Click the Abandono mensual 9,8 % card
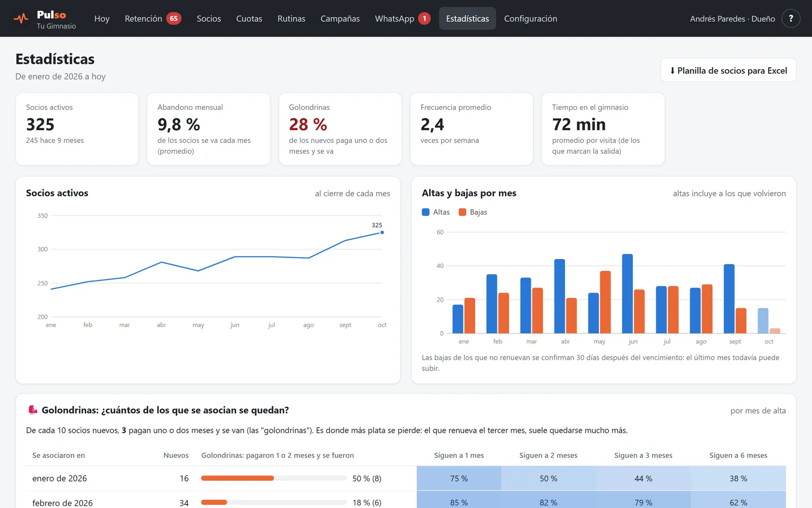The height and width of the screenshot is (508, 812). tap(209, 129)
